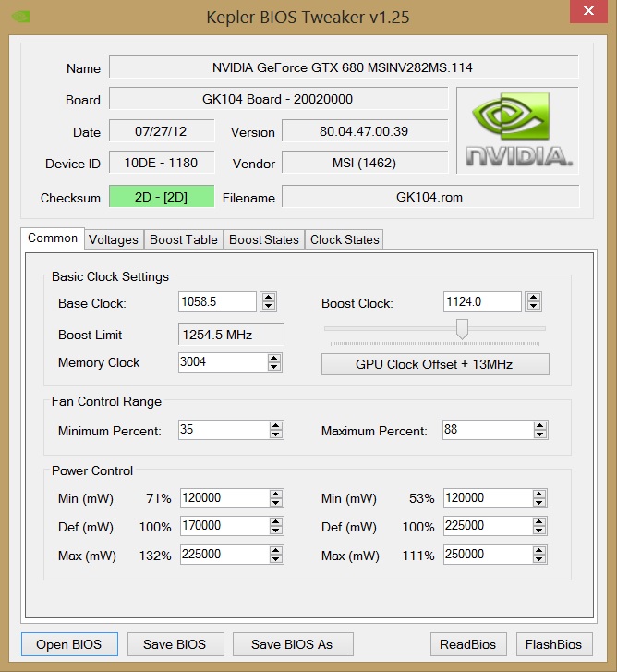The image size is (617, 672).
Task: Click the ReadBios button
Action: [x=469, y=644]
